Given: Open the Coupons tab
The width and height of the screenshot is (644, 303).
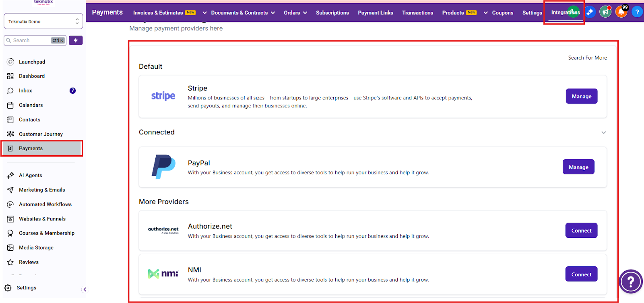Looking at the screenshot, I should click(x=502, y=13).
